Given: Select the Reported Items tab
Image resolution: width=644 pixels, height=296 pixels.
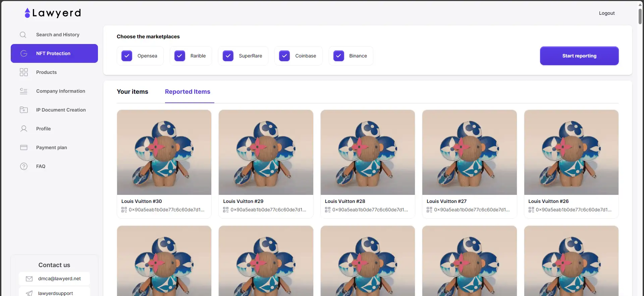Looking at the screenshot, I should pyautogui.click(x=187, y=92).
